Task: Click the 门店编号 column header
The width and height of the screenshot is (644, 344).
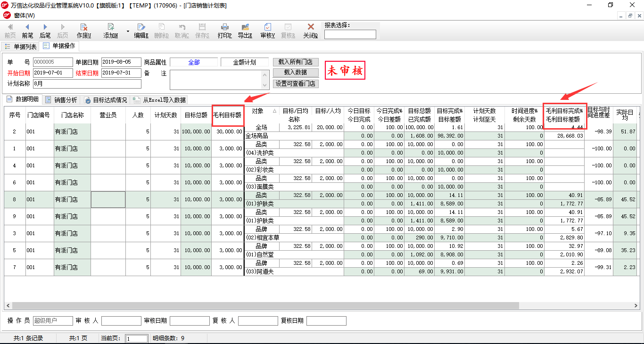Action: tap(40, 115)
